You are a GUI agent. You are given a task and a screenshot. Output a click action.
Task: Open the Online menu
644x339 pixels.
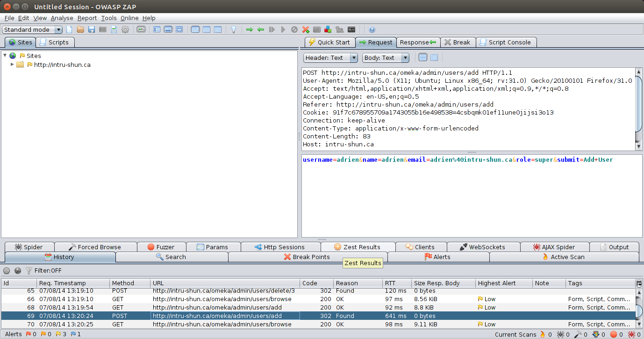[129, 18]
